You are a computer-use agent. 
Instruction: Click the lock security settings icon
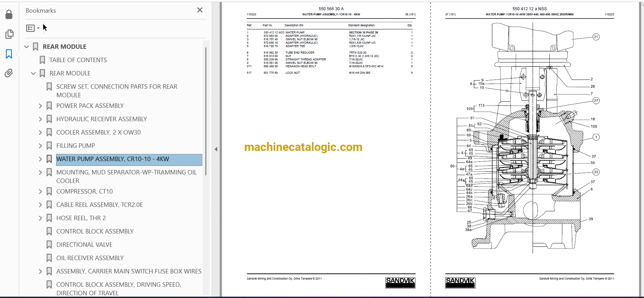(9, 14)
